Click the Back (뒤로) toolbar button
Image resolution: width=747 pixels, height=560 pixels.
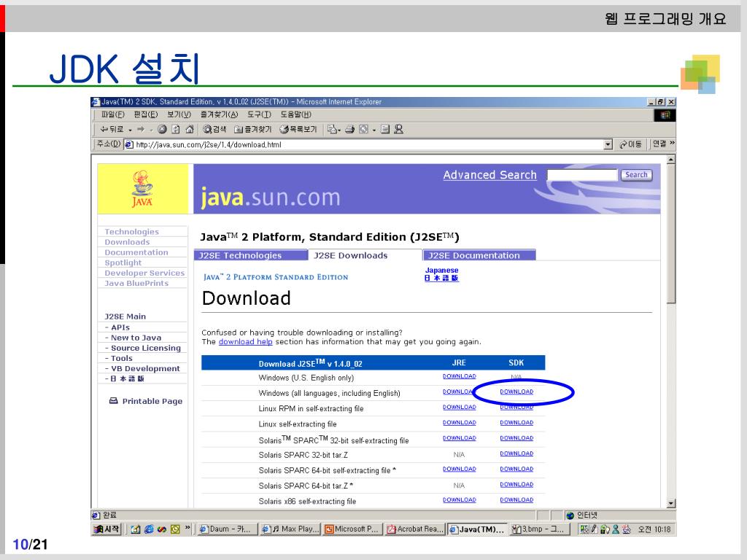(x=112, y=130)
